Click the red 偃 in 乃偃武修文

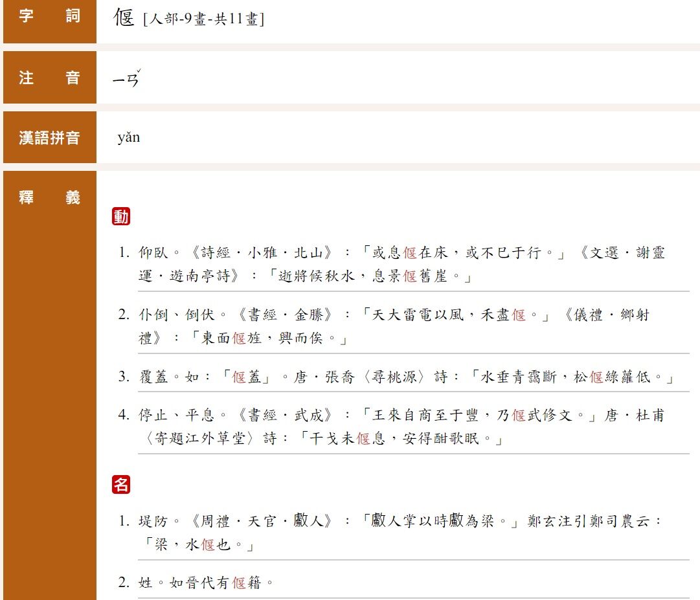pyautogui.click(x=519, y=416)
